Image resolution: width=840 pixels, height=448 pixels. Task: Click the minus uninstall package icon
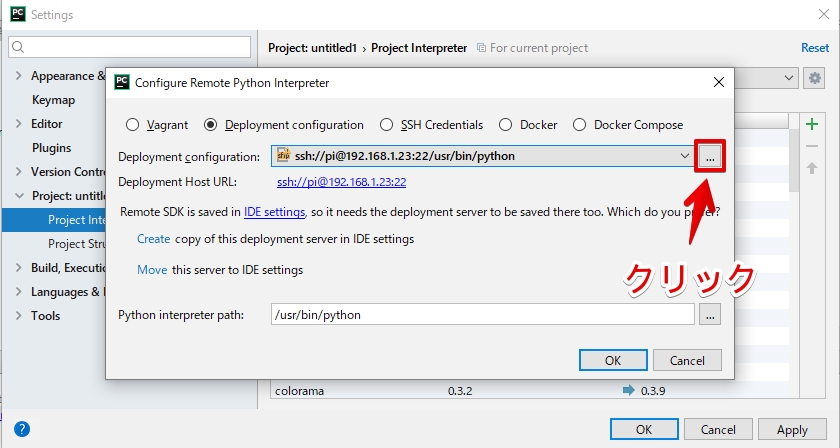coord(812,146)
